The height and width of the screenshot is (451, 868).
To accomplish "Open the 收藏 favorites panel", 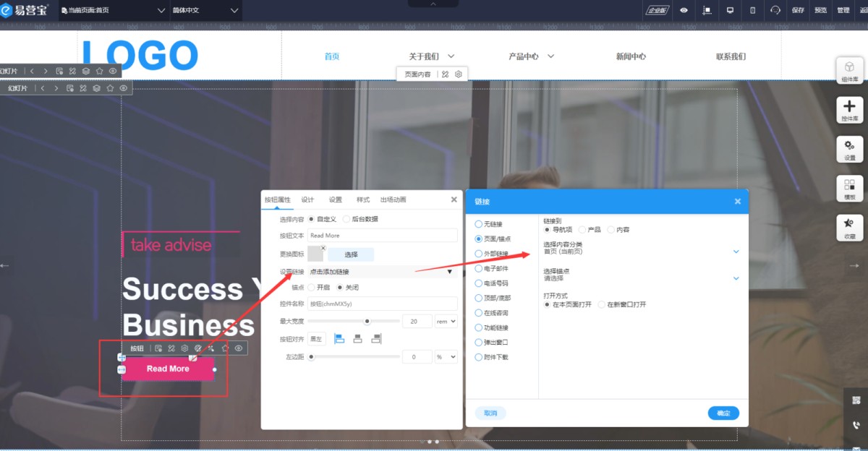I will [850, 228].
